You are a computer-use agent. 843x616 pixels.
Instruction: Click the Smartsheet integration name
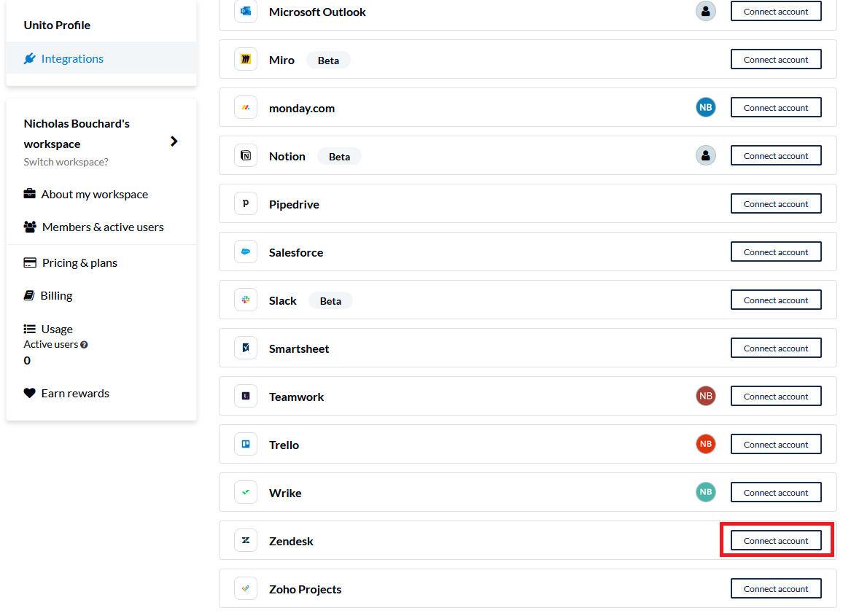click(x=299, y=349)
